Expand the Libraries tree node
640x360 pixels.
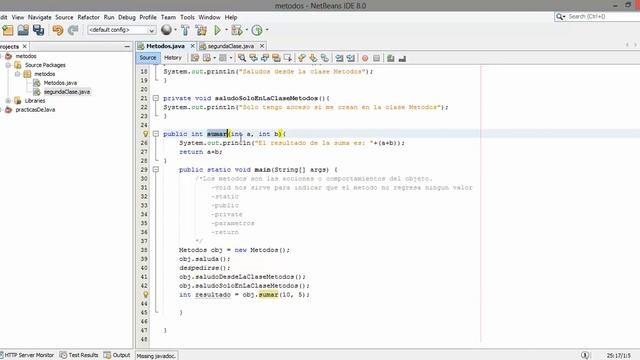point(8,100)
